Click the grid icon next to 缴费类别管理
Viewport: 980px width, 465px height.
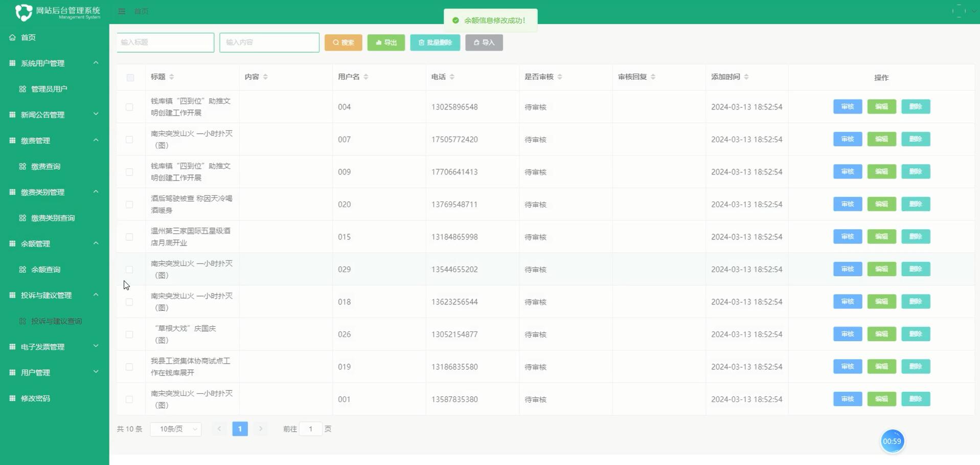coord(12,192)
